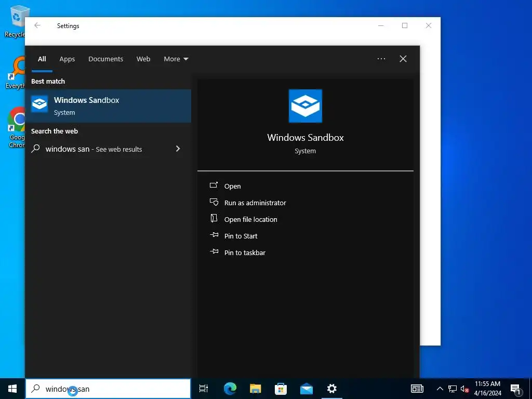532x399 pixels.
Task: Open the search options ellipsis menu
Action: tap(381, 59)
